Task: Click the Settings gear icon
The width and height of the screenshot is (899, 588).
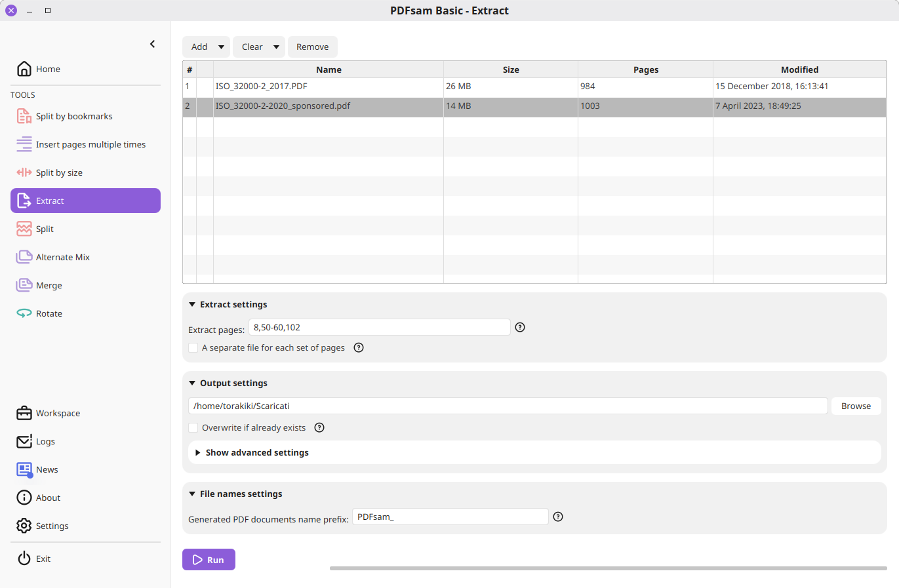Action: pos(24,526)
